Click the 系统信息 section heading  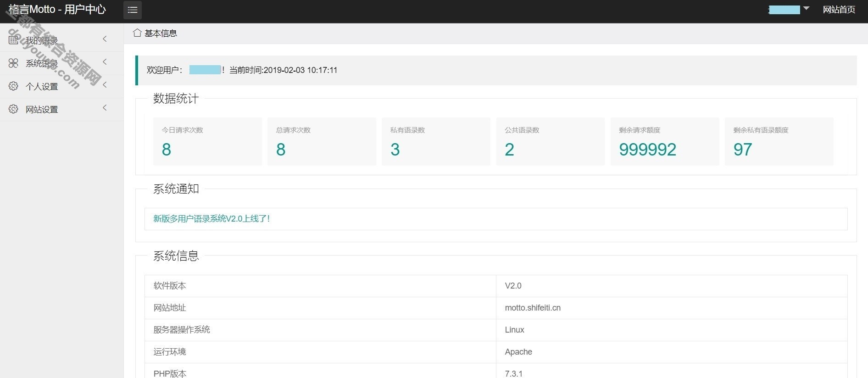tap(176, 256)
